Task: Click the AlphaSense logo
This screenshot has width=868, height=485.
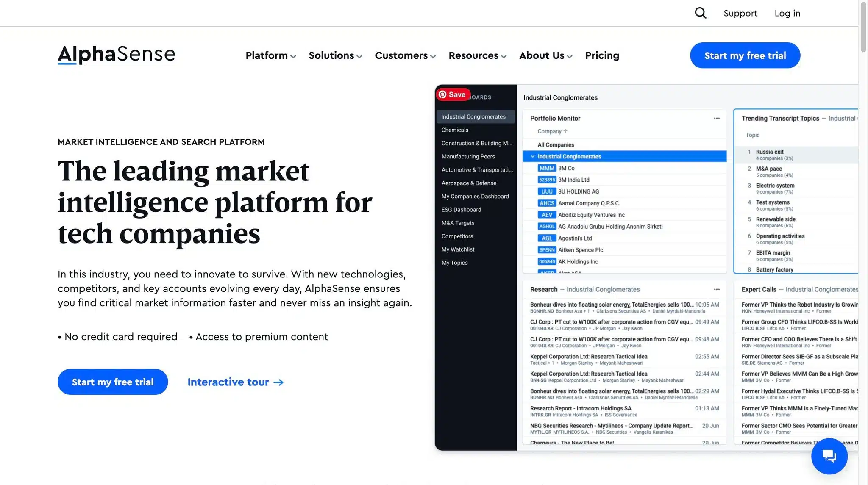Action: (117, 55)
